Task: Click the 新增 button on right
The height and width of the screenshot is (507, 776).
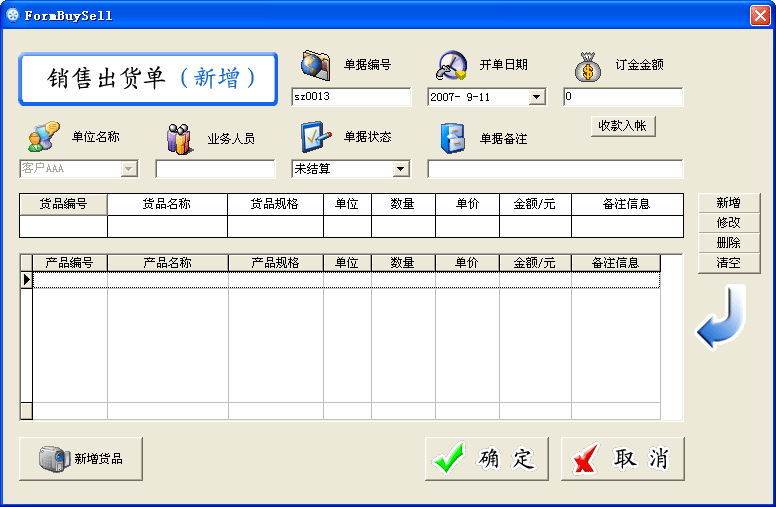Action: [x=728, y=203]
